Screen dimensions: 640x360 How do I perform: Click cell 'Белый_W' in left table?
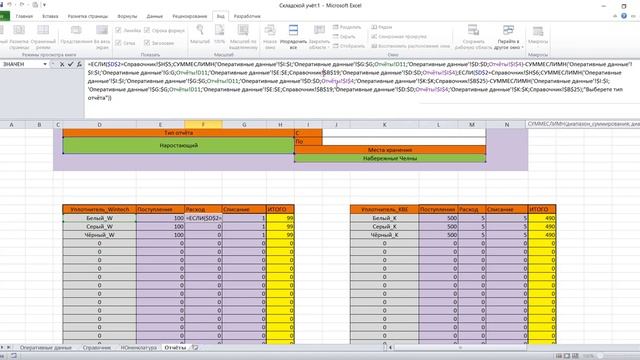(100, 218)
